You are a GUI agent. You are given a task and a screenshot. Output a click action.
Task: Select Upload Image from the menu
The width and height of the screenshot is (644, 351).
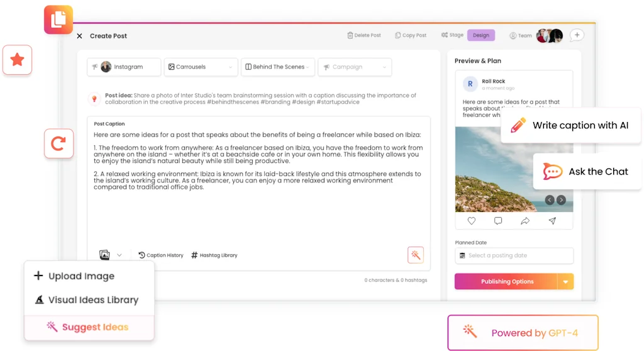point(82,276)
